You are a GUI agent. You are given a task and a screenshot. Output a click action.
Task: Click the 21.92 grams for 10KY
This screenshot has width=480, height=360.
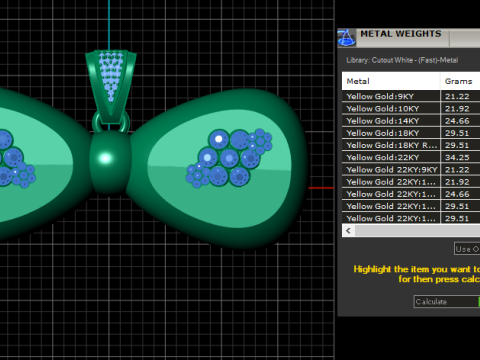pos(457,109)
